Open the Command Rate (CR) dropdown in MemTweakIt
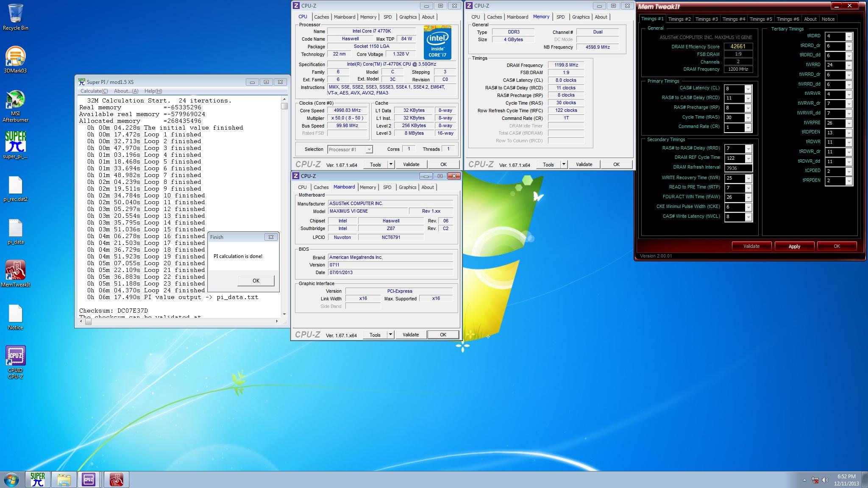 (x=748, y=128)
